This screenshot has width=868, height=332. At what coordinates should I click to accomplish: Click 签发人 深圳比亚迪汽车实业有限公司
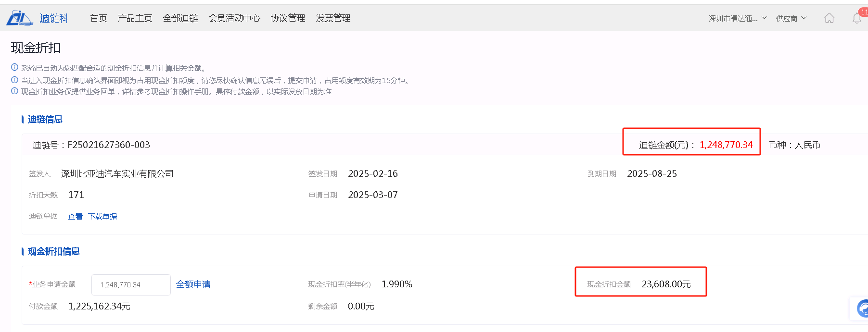click(117, 173)
